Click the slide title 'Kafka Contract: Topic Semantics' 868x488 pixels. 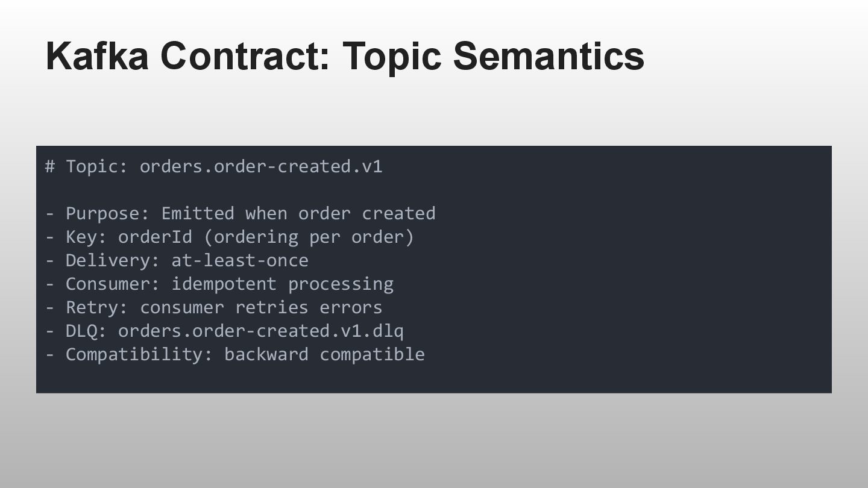point(345,55)
